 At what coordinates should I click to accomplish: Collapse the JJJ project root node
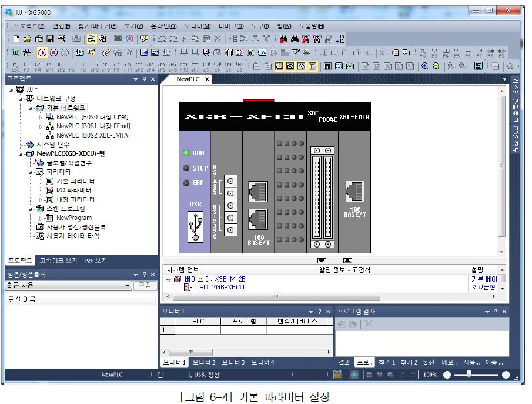tap(11, 90)
